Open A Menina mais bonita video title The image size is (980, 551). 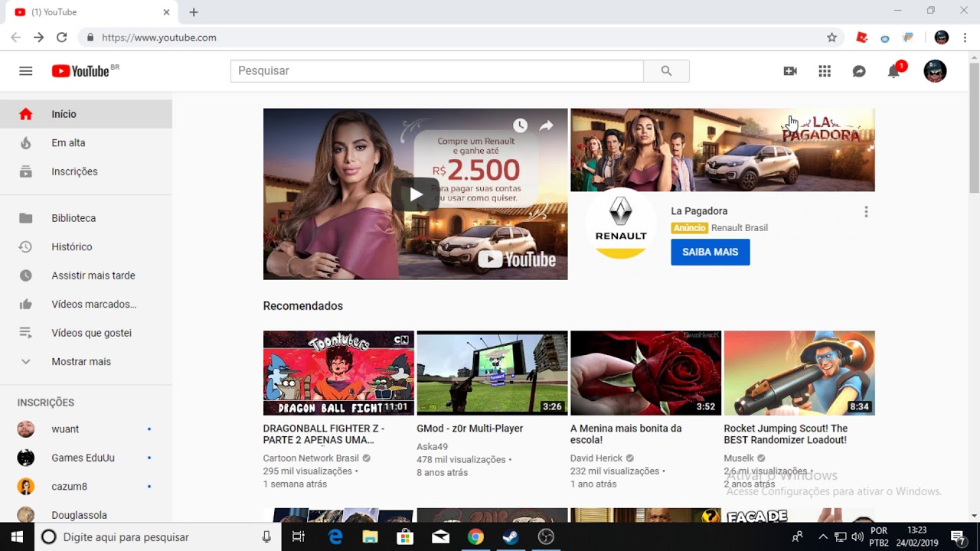click(626, 434)
